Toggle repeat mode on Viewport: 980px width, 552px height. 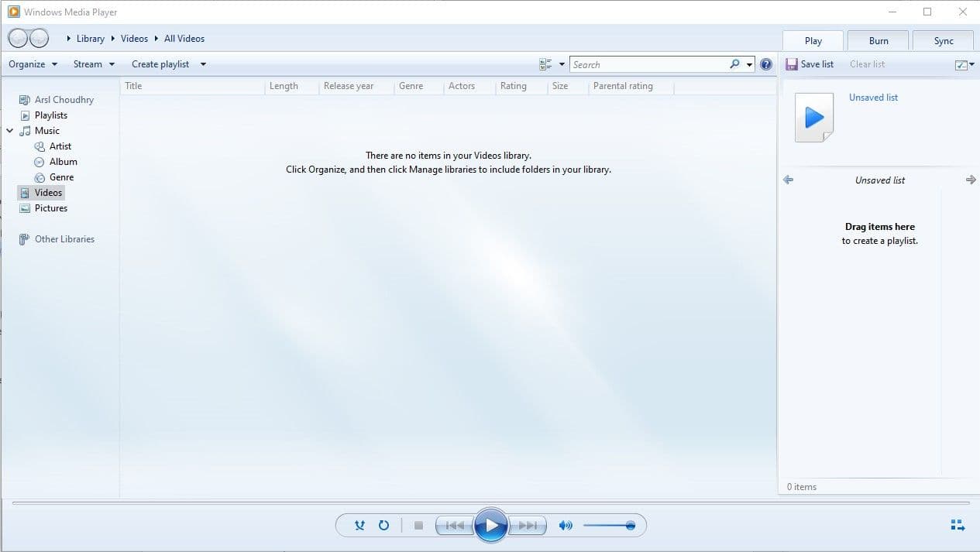coord(383,526)
